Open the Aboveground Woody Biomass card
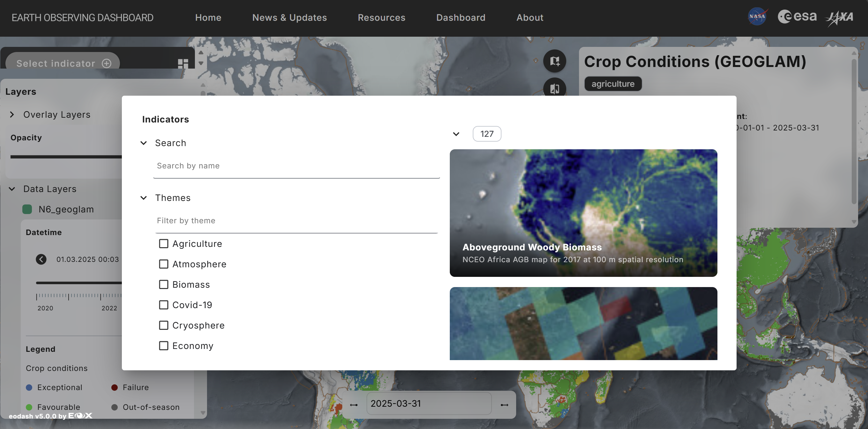This screenshot has height=429, width=868. [583, 213]
